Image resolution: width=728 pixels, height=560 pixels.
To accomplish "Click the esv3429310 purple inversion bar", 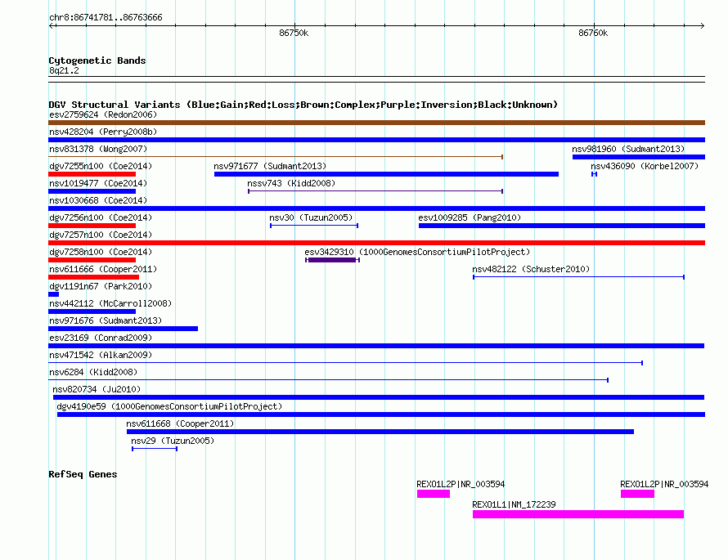I will pos(332,260).
